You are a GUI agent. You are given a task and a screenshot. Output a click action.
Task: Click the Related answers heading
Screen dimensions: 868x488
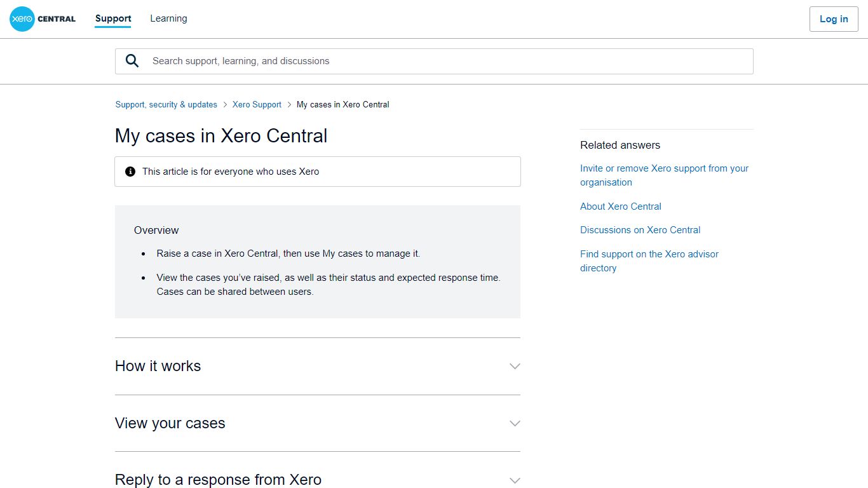[620, 146]
